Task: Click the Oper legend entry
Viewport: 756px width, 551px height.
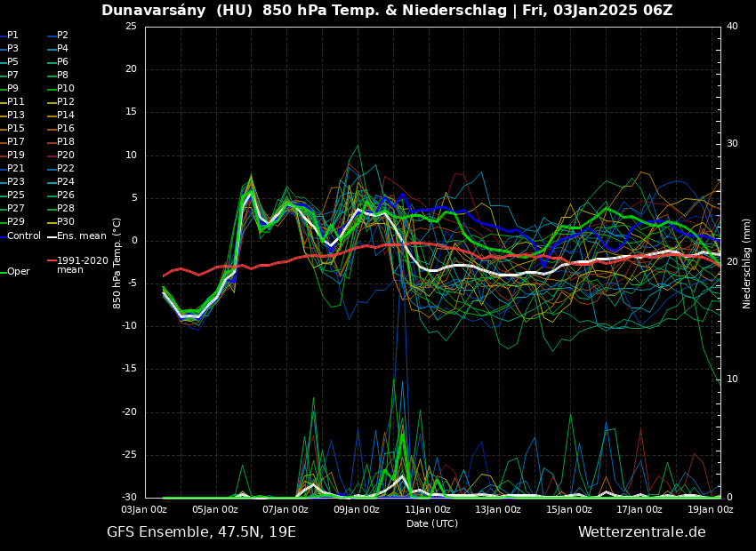Action: point(18,272)
